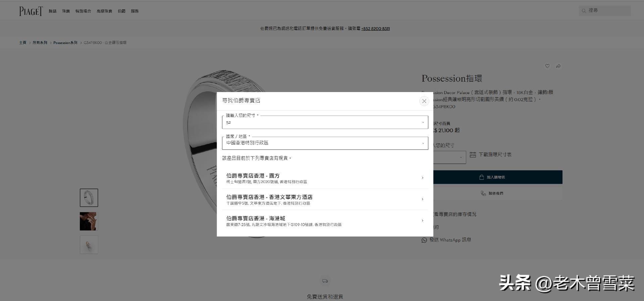
Task: Click the delivery truck icon
Action: pyautogui.click(x=325, y=281)
